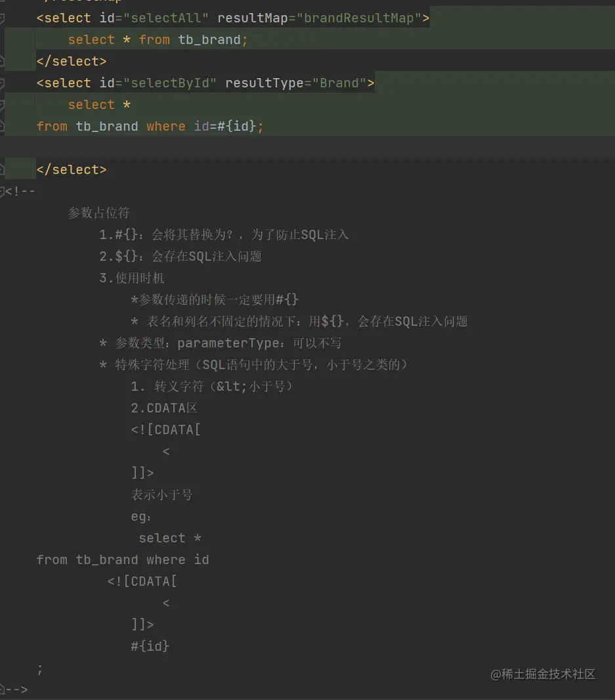Click the '<![CDATA[' line right below '2.CDATA区'

(x=165, y=430)
